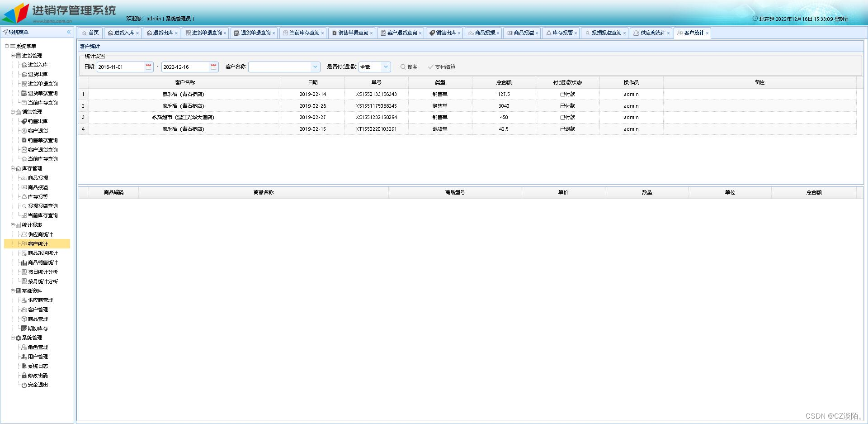Viewport: 868px width, 424px height.
Task: Select row with order XS1550133166343
Action: pyautogui.click(x=467, y=94)
